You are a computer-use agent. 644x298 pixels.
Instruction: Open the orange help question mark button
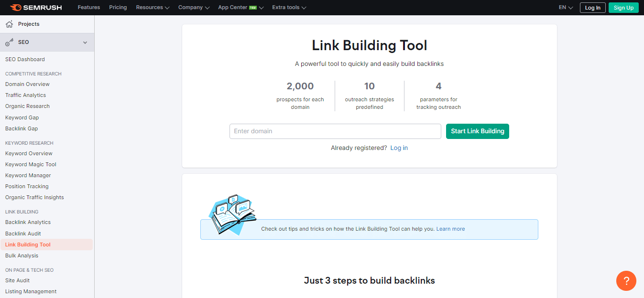[x=626, y=281]
